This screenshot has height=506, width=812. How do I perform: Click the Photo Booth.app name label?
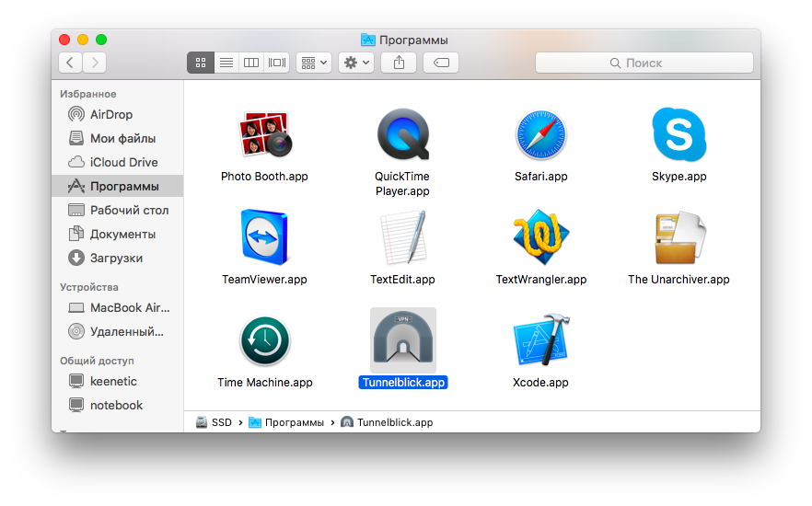[x=264, y=177]
